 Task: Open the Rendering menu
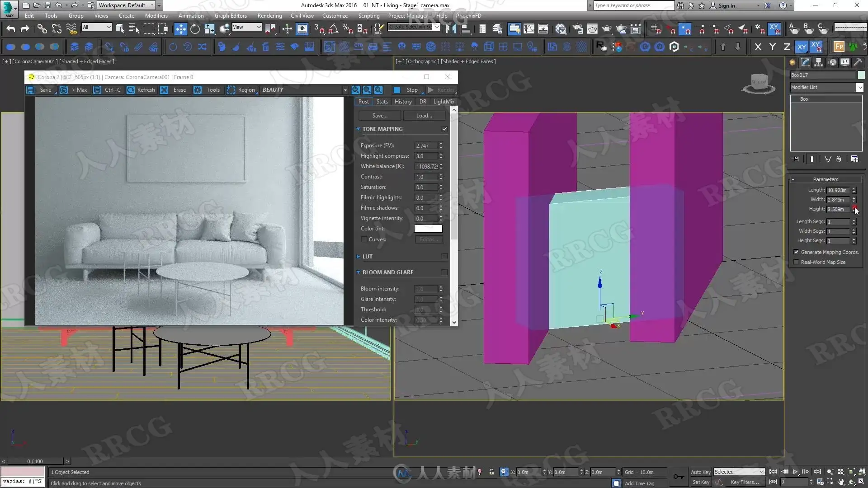click(x=269, y=15)
